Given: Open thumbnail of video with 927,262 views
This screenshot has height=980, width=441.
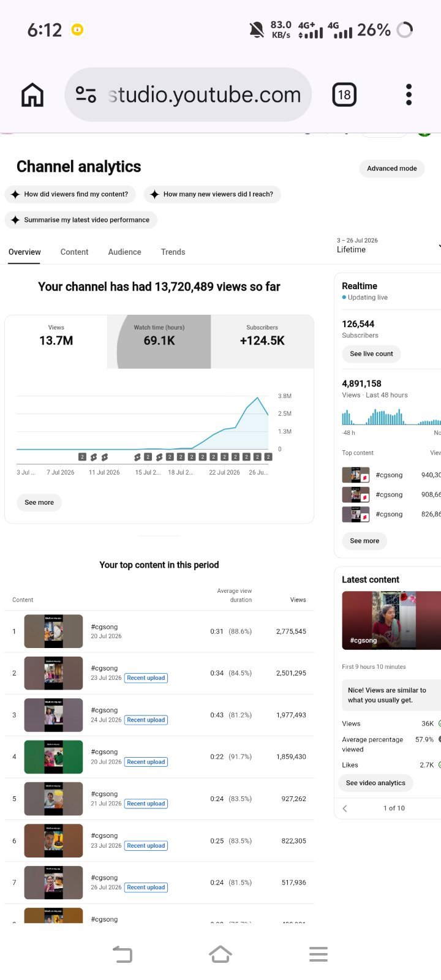Looking at the screenshot, I should pyautogui.click(x=53, y=799).
